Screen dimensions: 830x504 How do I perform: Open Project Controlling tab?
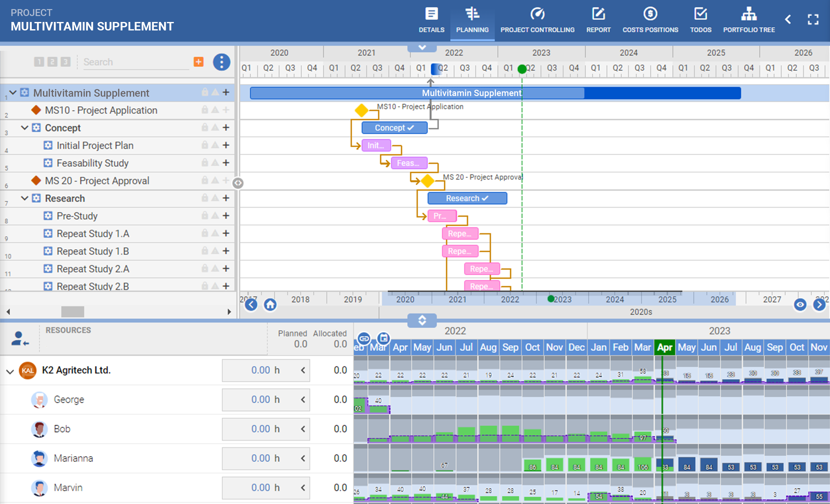(537, 20)
